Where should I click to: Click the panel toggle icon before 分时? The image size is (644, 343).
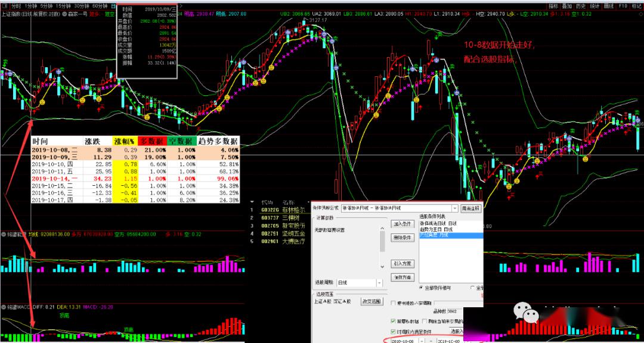(x=4, y=6)
